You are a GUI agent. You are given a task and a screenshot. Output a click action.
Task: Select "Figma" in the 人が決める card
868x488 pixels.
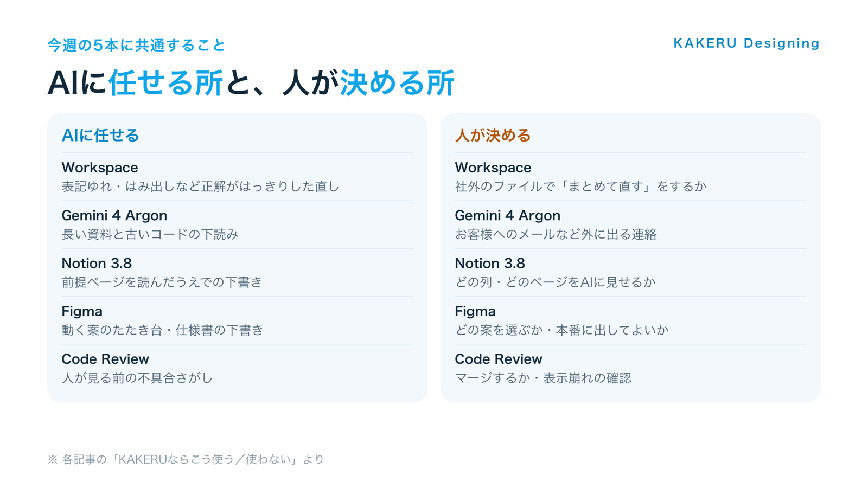pos(475,311)
